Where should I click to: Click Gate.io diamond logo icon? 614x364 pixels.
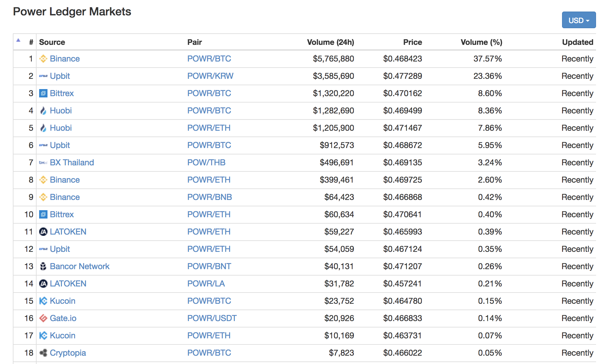(x=43, y=318)
